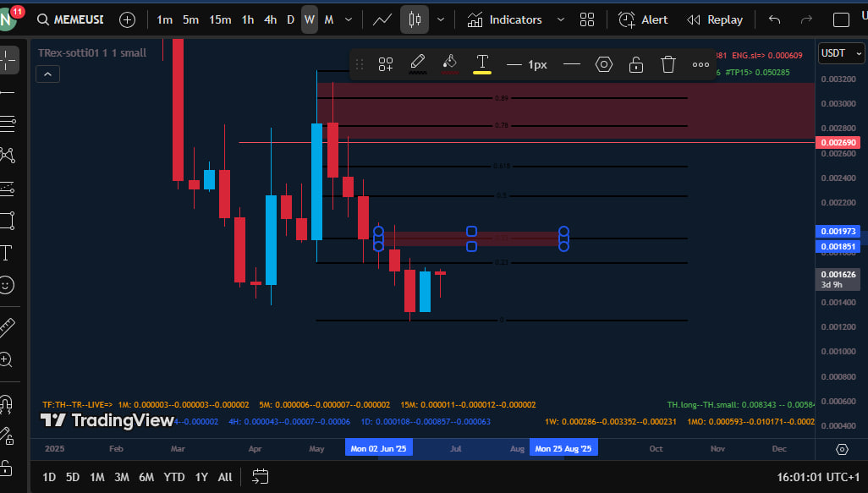The height and width of the screenshot is (493, 868).
Task: Switch to 5m timeframe
Action: click(x=190, y=20)
